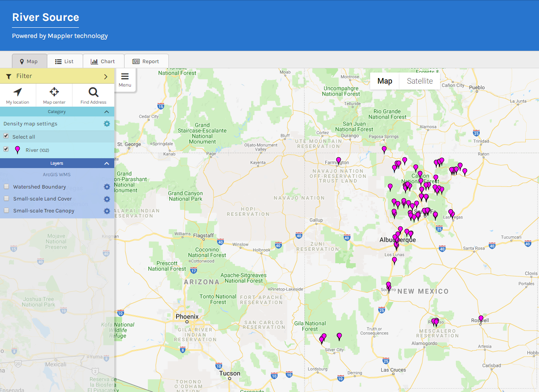Uncheck the River category checkbox
Image resolution: width=539 pixels, height=392 pixels.
[6, 149]
